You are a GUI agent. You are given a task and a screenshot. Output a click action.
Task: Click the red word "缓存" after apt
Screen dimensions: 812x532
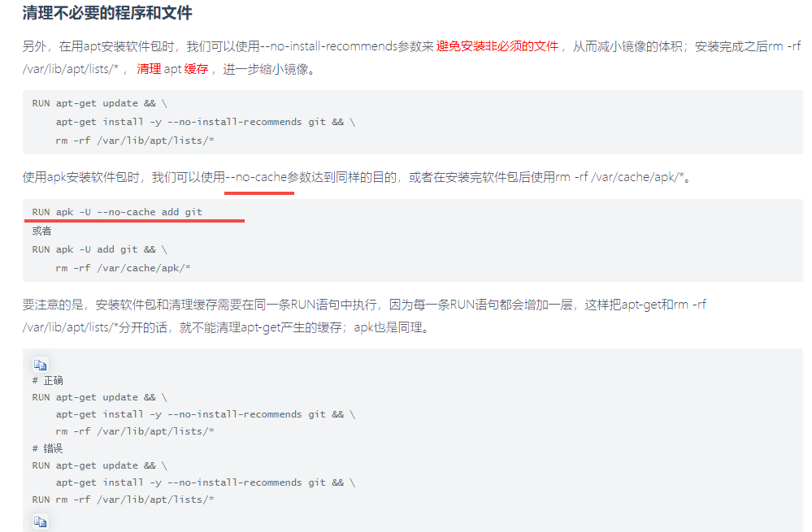click(x=196, y=69)
